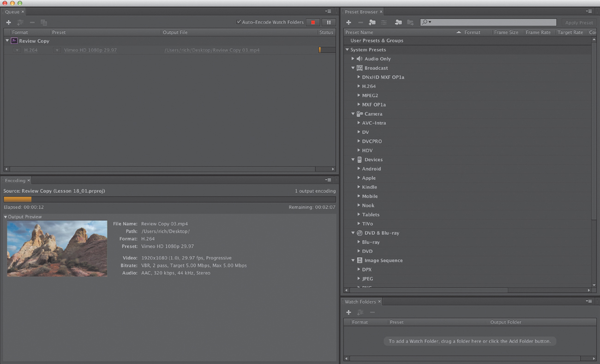
Task: Click the Devices phone icon
Action: coord(360,160)
